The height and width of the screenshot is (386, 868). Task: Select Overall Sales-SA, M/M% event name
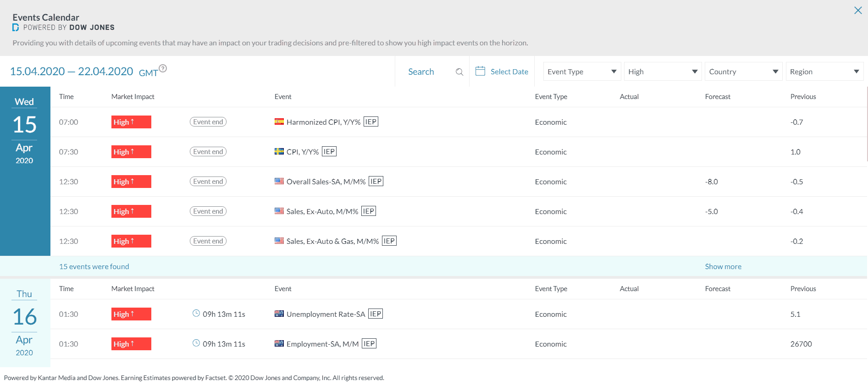click(326, 182)
